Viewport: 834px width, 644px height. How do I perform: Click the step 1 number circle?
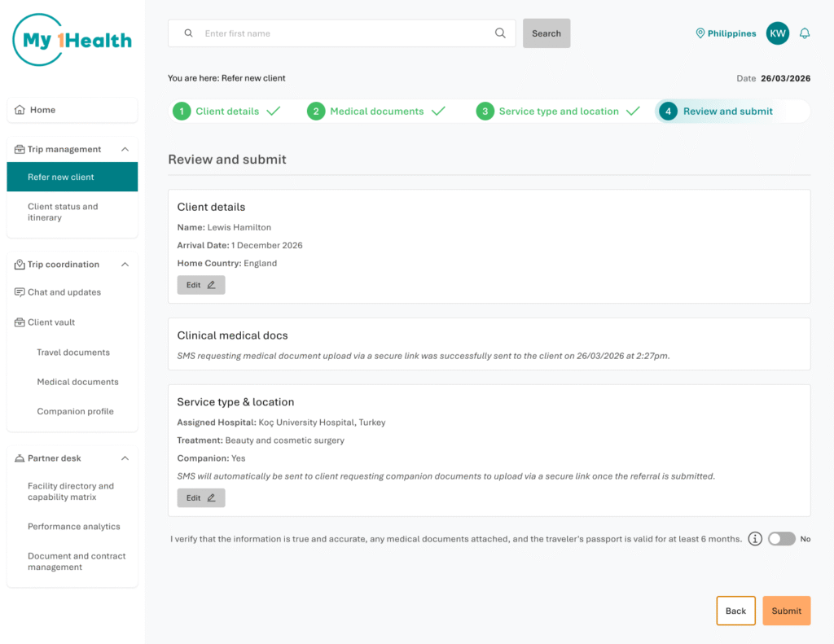tap(182, 112)
